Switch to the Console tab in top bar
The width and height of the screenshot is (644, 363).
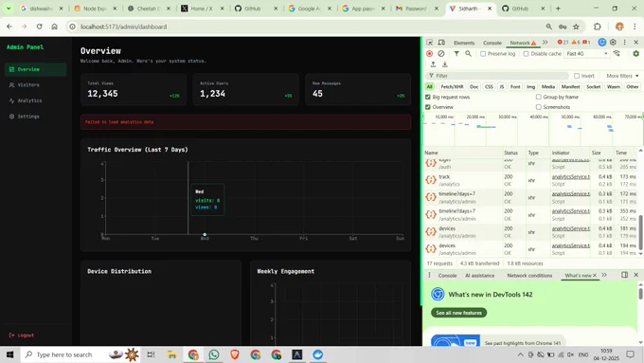492,43
